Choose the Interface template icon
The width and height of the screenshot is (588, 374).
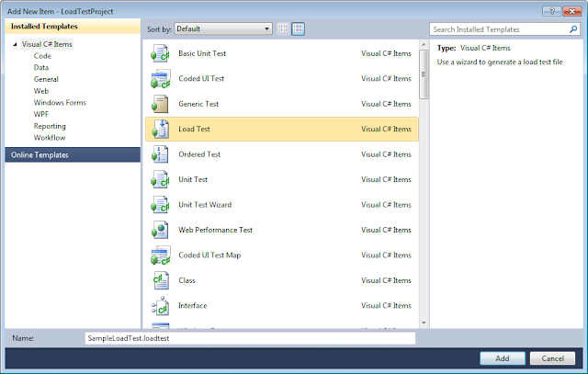[161, 306]
